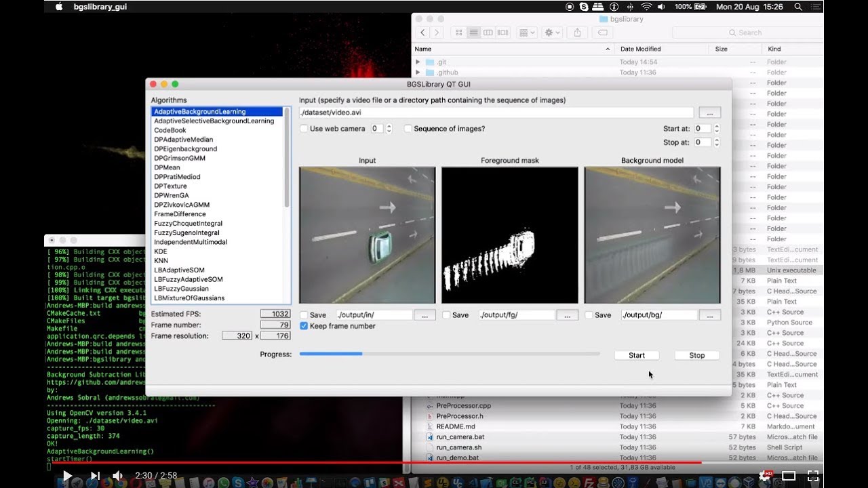Click the input path field with ./dataset/video.avi
Image resolution: width=868 pixels, height=488 pixels.
(x=496, y=113)
